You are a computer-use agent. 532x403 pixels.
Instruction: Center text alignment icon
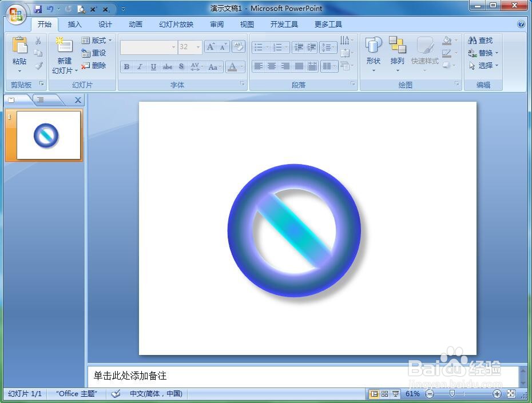pos(272,66)
